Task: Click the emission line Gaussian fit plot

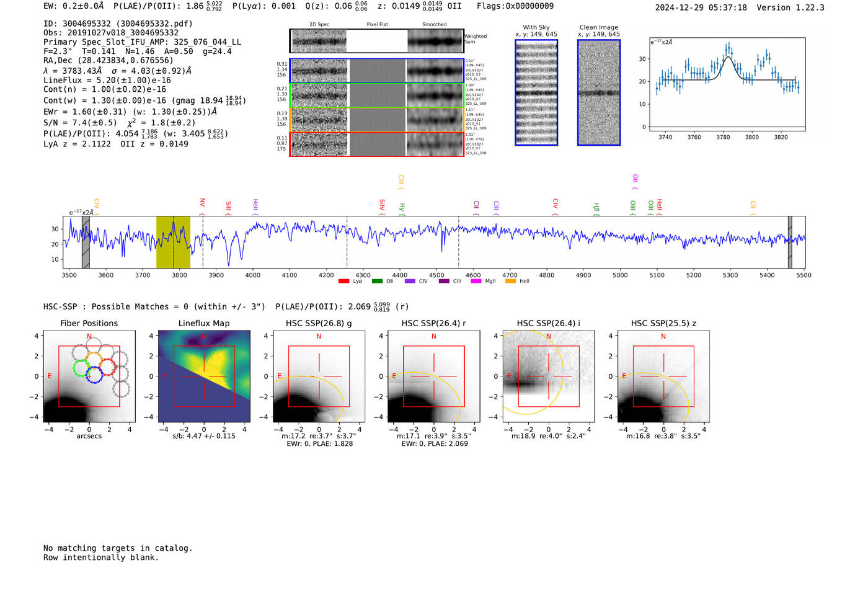Action: pos(727,84)
